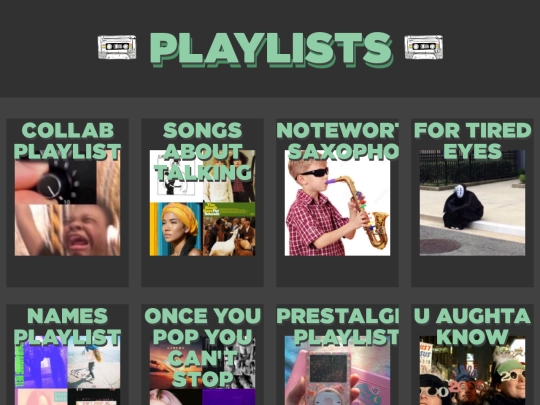Click the Names Playlist cover collage

(68, 371)
